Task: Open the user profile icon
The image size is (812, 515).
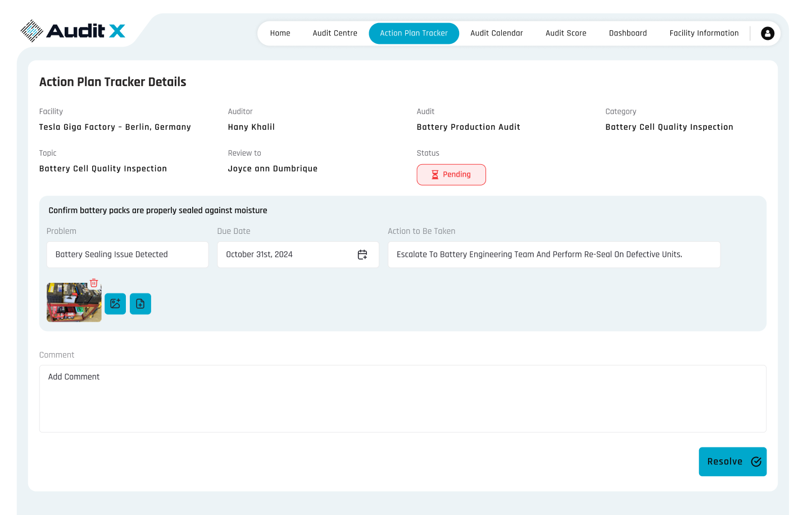Action: pos(767,33)
